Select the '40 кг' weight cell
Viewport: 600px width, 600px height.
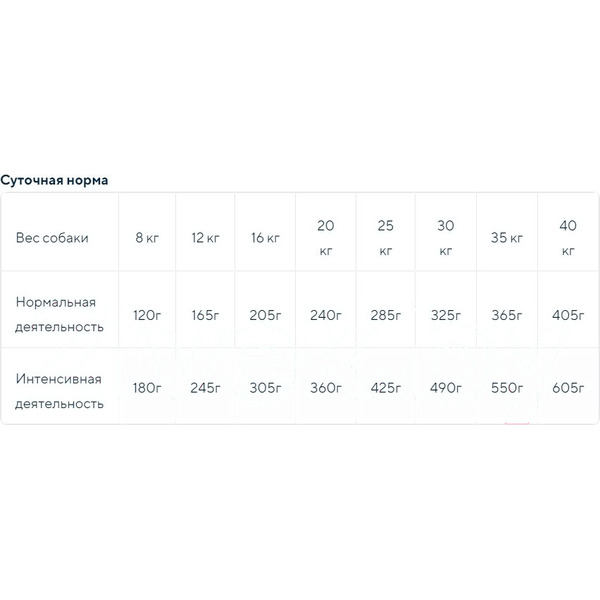point(568,238)
